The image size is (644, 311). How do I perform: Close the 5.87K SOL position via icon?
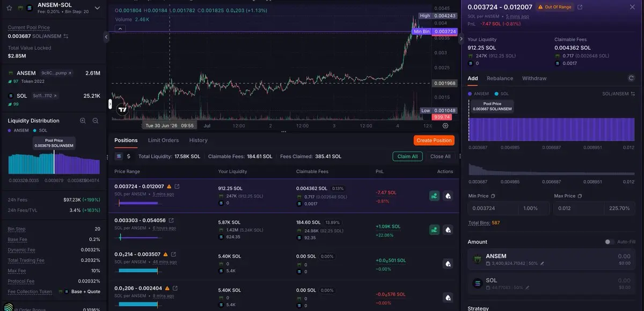[448, 229]
